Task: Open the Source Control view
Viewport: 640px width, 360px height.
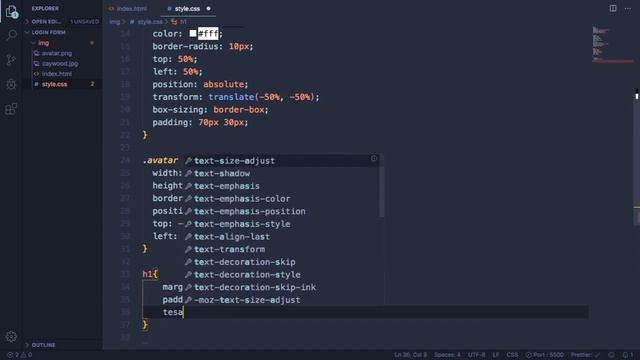Action: [x=11, y=60]
